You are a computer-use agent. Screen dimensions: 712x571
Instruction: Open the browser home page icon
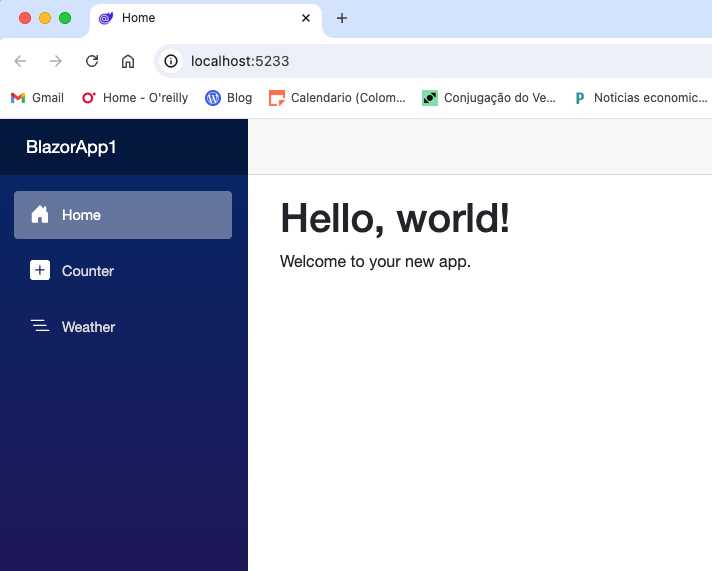[128, 61]
